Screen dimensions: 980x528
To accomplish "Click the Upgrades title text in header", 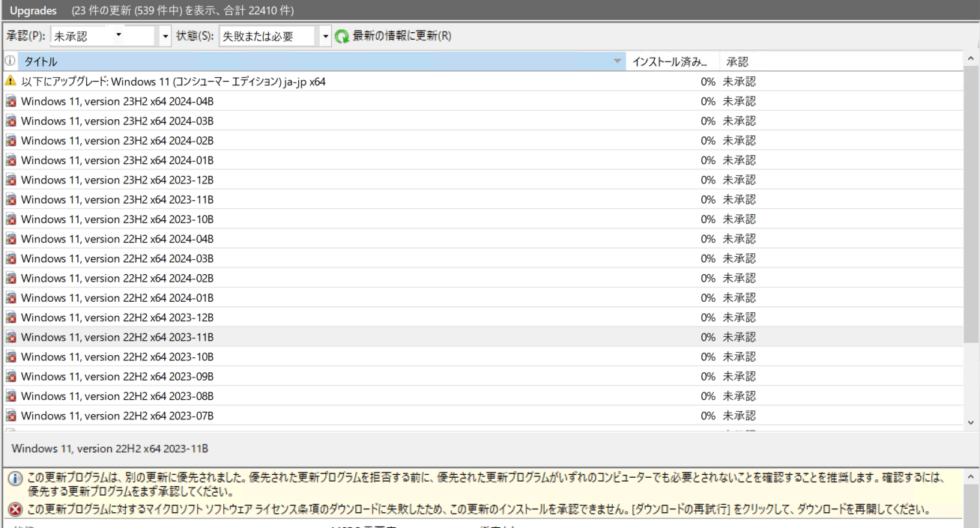I will pos(33,10).
